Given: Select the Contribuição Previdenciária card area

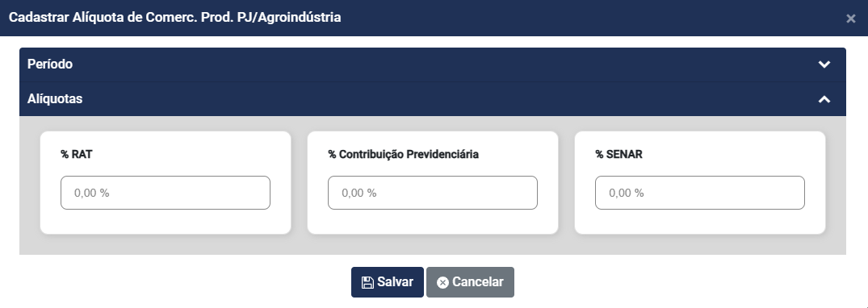Looking at the screenshot, I should coord(432,182).
